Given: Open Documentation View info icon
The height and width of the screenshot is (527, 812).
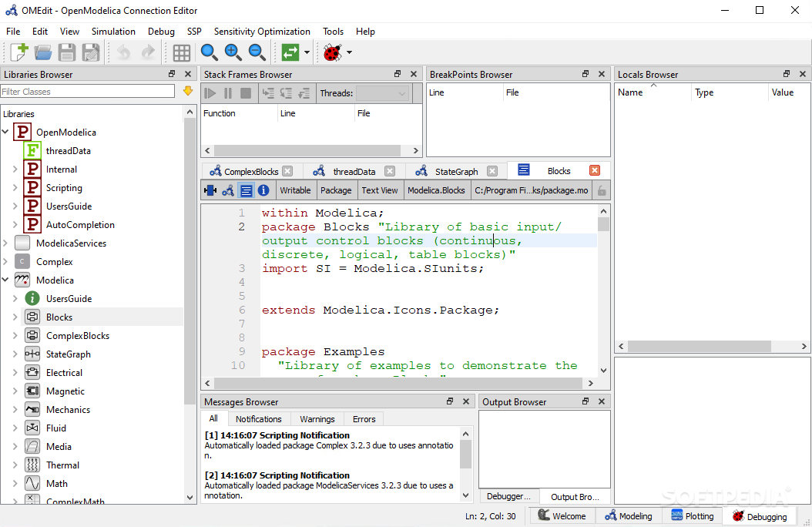Looking at the screenshot, I should [x=263, y=190].
